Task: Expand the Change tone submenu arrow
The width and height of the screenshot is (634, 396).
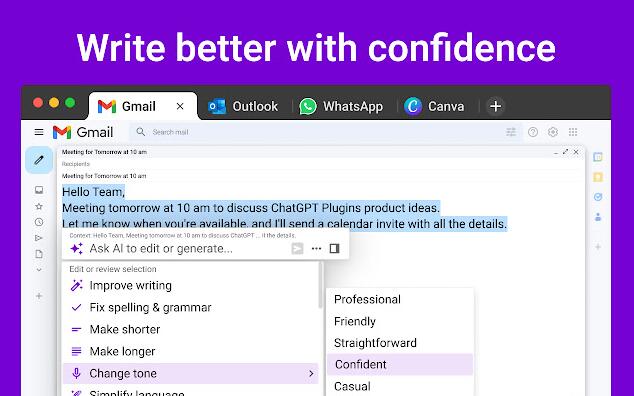Action: pyautogui.click(x=311, y=373)
